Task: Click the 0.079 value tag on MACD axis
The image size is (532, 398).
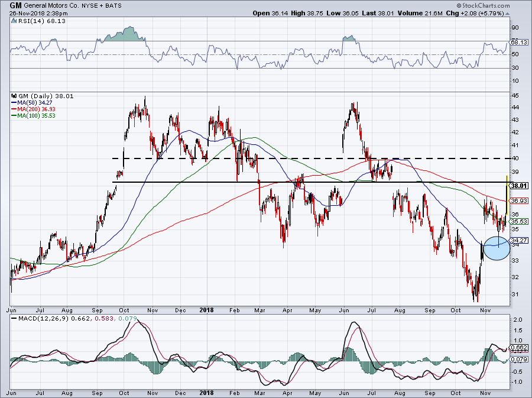Action: [519, 360]
